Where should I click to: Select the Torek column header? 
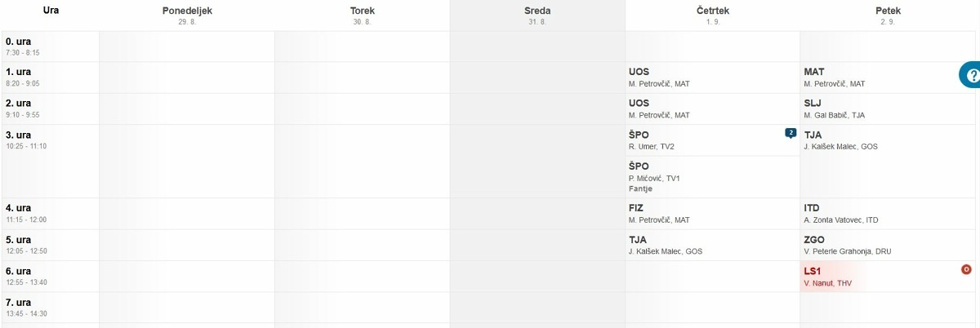(362, 16)
